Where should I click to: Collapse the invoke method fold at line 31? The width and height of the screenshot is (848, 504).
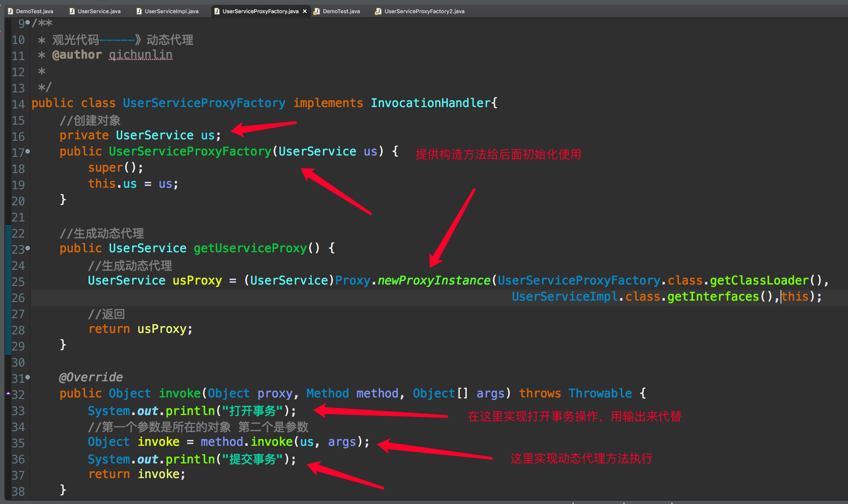pyautogui.click(x=28, y=377)
